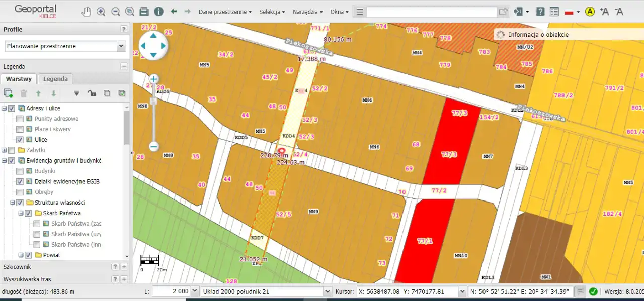Expand the Zabytki layer group
Screen dimensions: 644x301
[5, 150]
